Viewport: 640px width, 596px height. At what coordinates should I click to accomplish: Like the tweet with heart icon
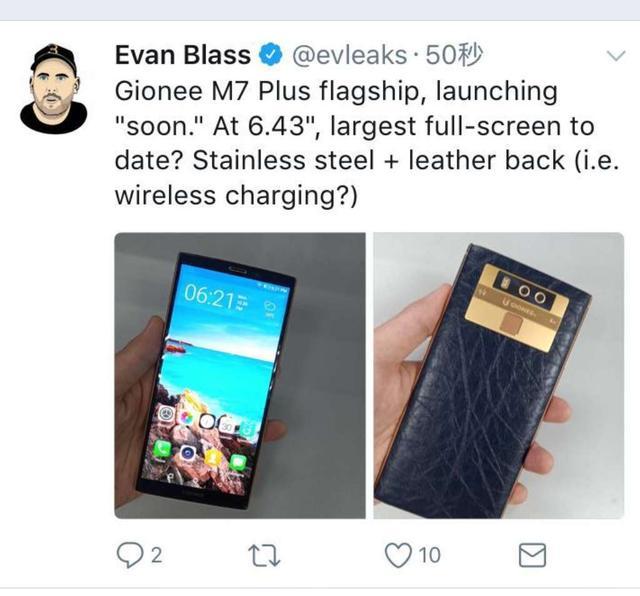point(398,555)
